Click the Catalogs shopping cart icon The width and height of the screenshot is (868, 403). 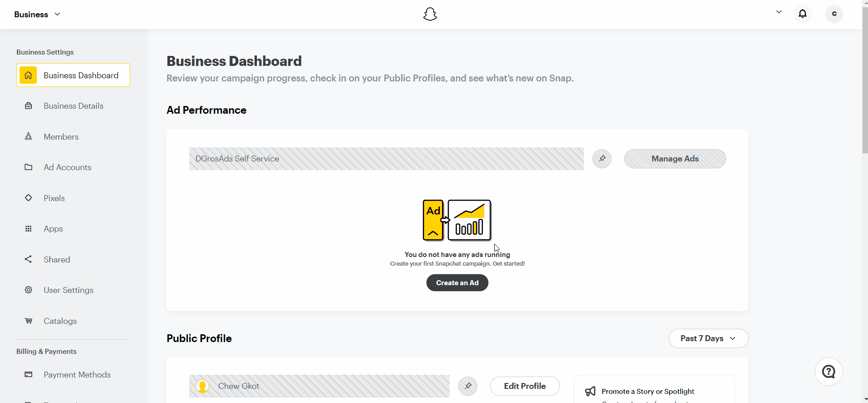click(x=28, y=321)
